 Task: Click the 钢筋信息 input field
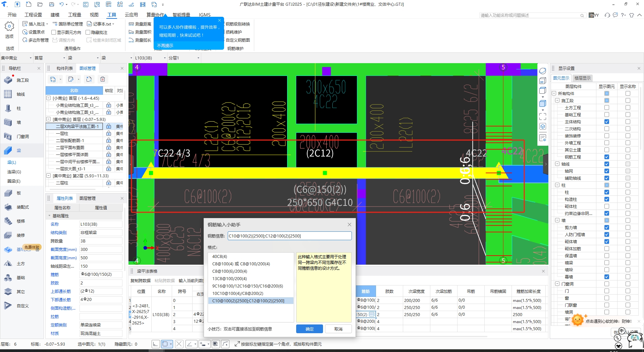pyautogui.click(x=290, y=236)
